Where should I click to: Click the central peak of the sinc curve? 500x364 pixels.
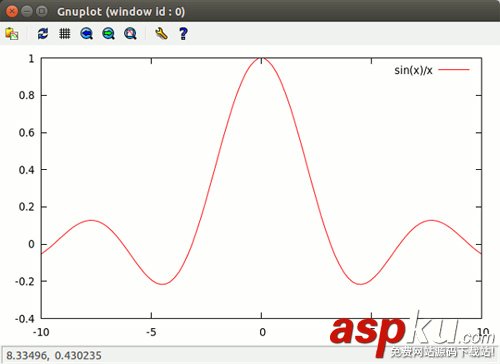[x=261, y=58]
